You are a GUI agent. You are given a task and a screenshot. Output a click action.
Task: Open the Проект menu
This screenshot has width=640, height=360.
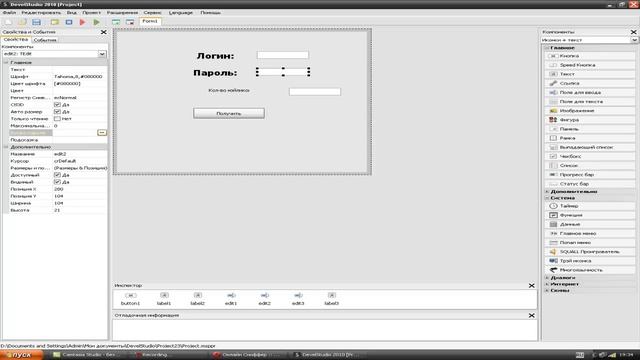click(91, 13)
